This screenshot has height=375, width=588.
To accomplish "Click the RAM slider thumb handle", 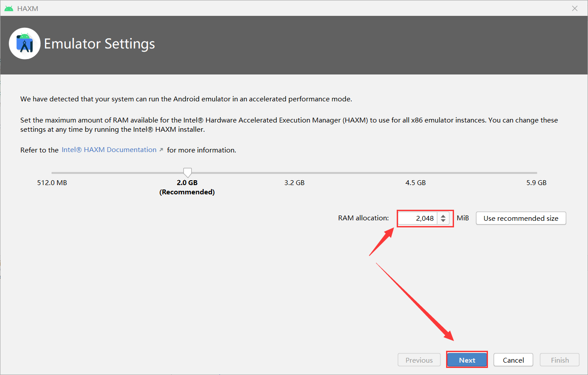I will point(187,172).
